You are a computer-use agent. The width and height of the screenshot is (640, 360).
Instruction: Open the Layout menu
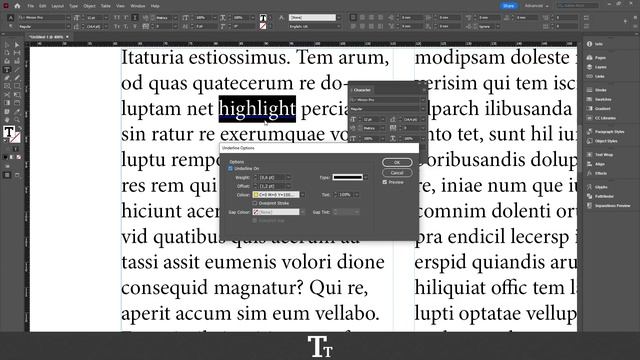click(58, 6)
